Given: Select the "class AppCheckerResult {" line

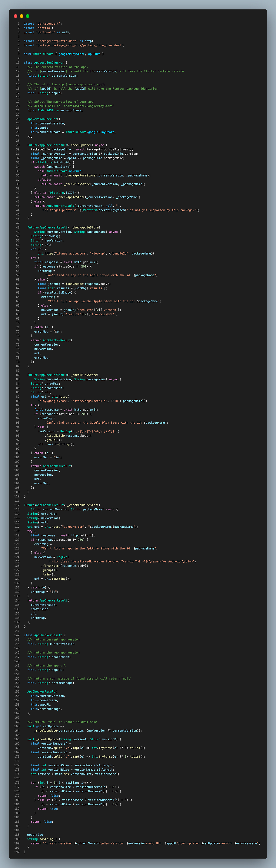Looking at the screenshot, I should (45, 635).
